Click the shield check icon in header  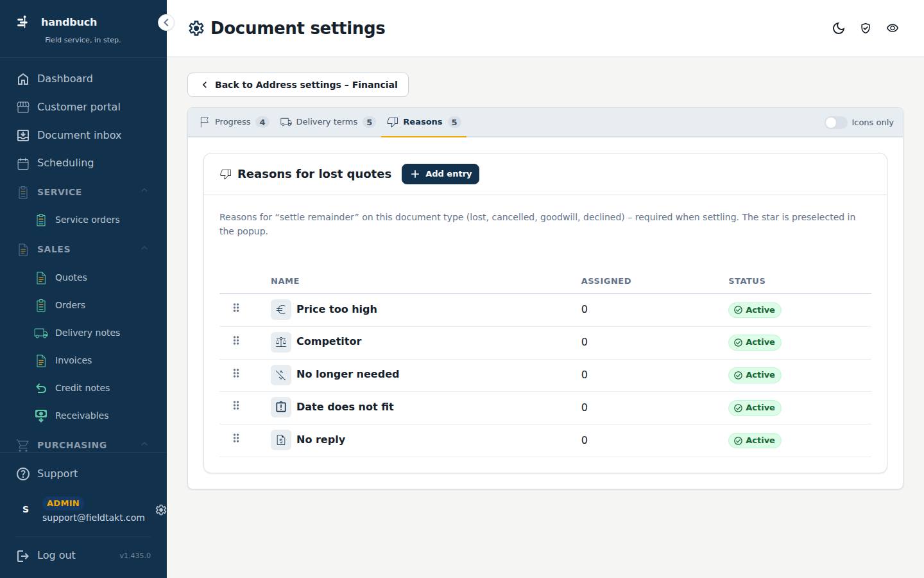pos(866,28)
